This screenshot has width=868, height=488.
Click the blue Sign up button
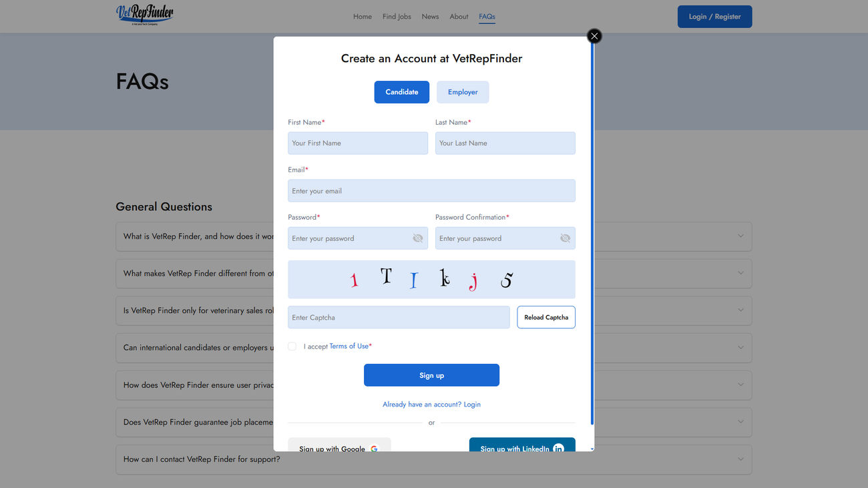pos(431,375)
